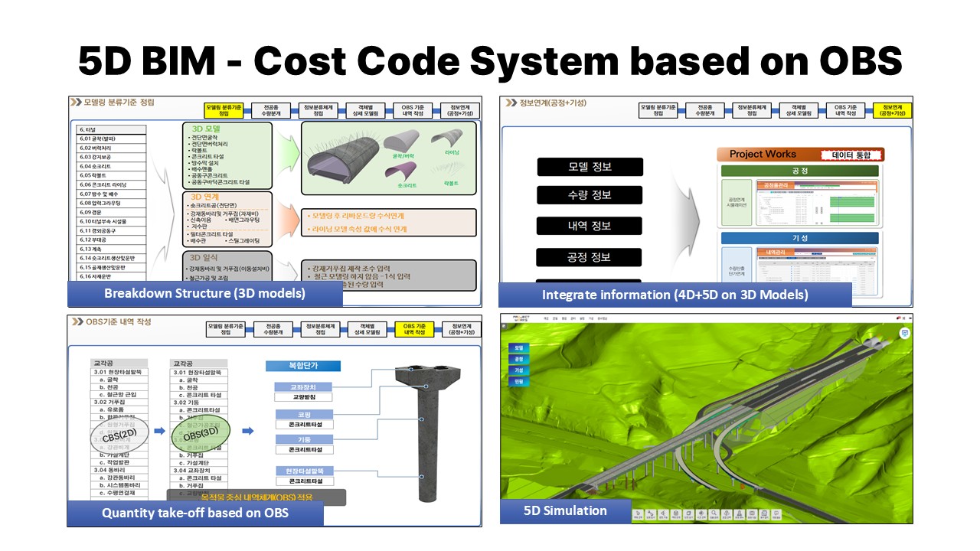Click the pointer select icon in bottom toolbar
980x551 pixels.
click(638, 514)
